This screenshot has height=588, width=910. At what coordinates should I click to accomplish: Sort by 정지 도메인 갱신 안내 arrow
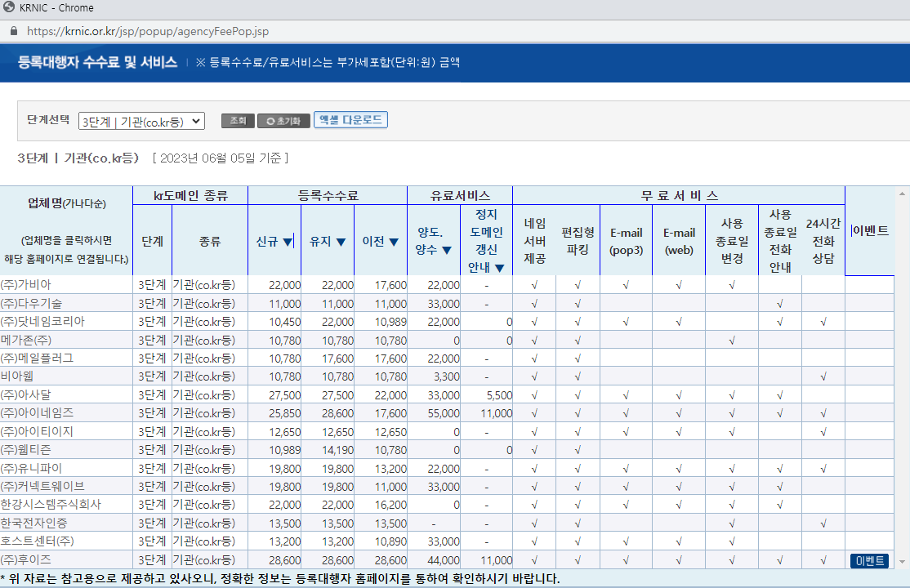tap(500, 268)
